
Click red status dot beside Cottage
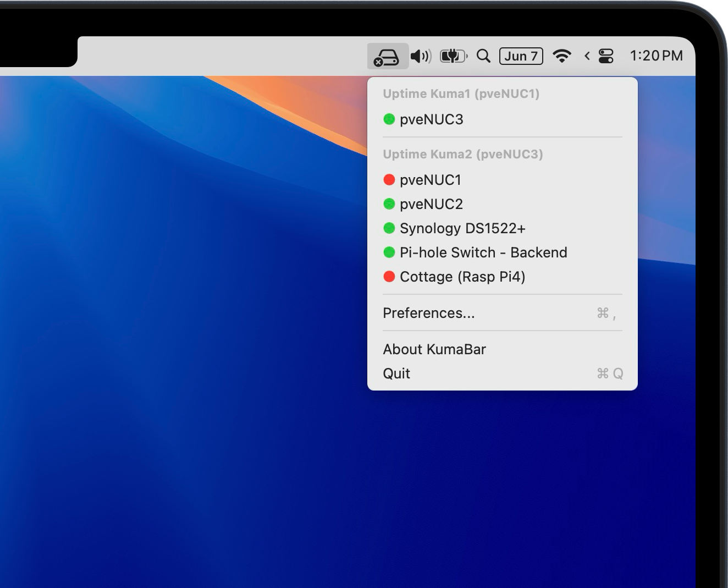(389, 276)
